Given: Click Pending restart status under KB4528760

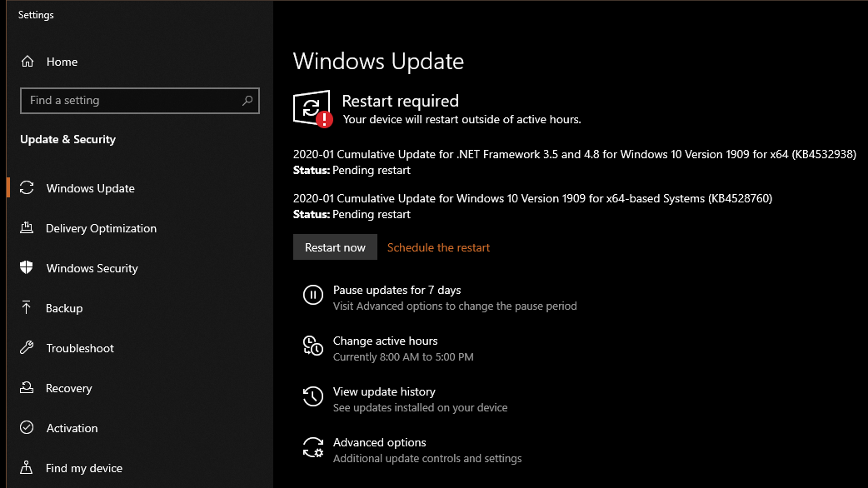Looking at the screenshot, I should [372, 215].
